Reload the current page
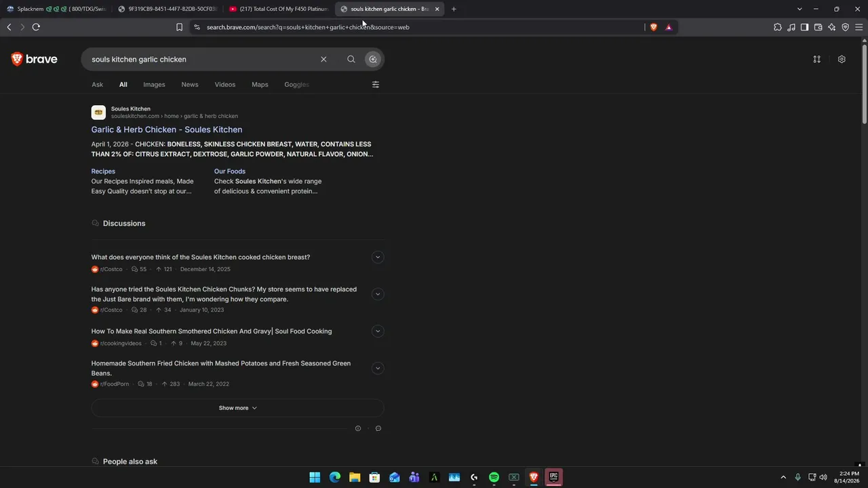The height and width of the screenshot is (488, 868). tap(36, 27)
